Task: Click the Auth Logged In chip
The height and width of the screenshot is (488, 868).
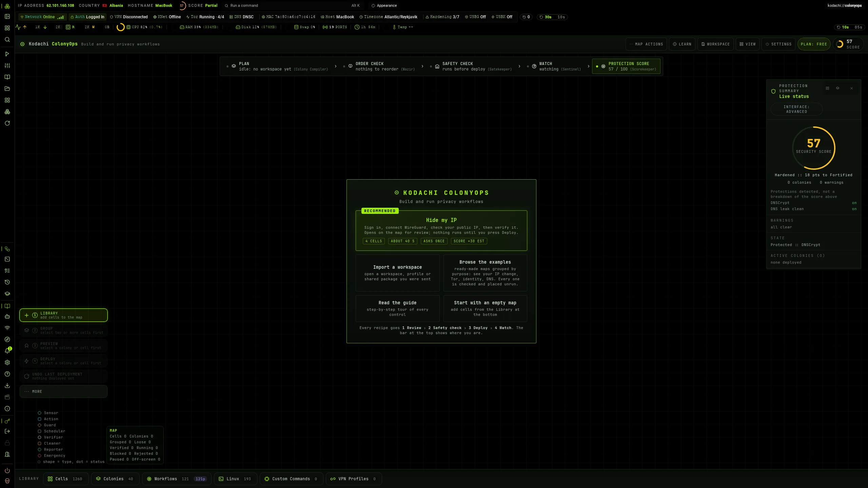Action: 87,17
